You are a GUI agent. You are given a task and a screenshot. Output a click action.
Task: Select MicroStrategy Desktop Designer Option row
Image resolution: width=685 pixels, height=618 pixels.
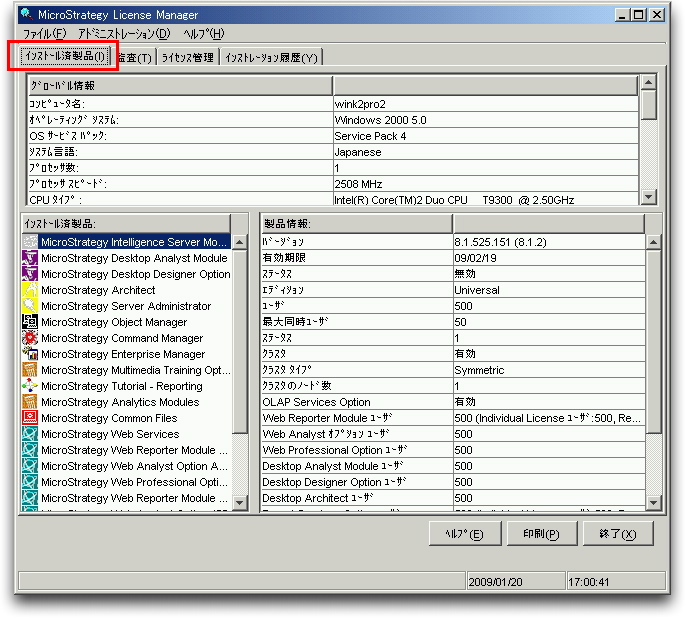[135, 274]
